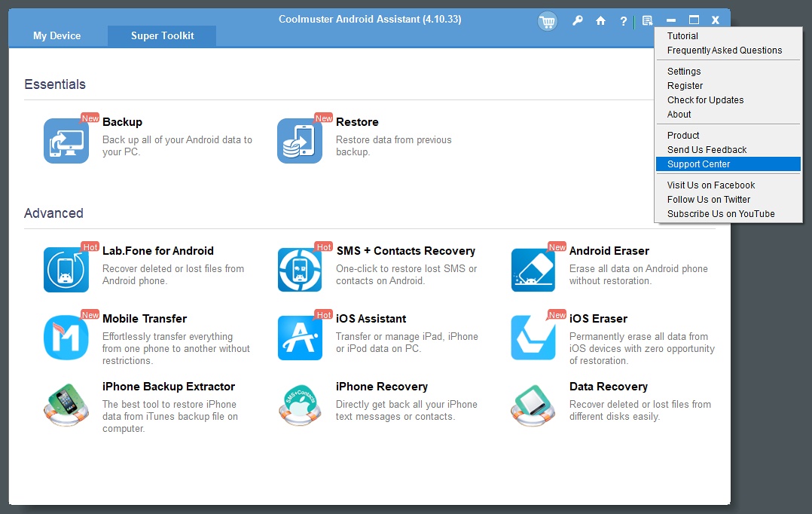This screenshot has width=812, height=514.
Task: Click 'Transfer or manage iPad, iPhone' description
Action: tap(407, 342)
